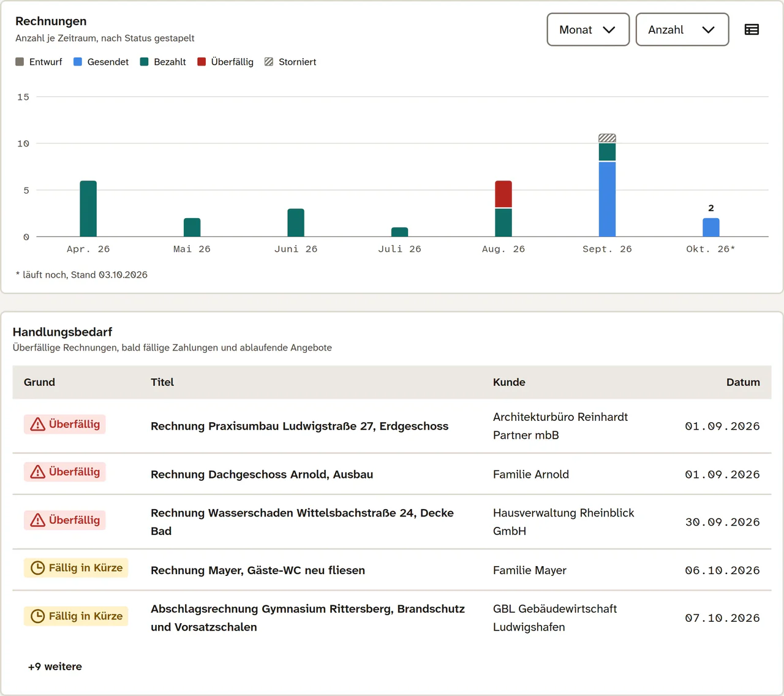Select the Juli 26 bar
Viewport: 784px width, 696px height.
pos(400,232)
